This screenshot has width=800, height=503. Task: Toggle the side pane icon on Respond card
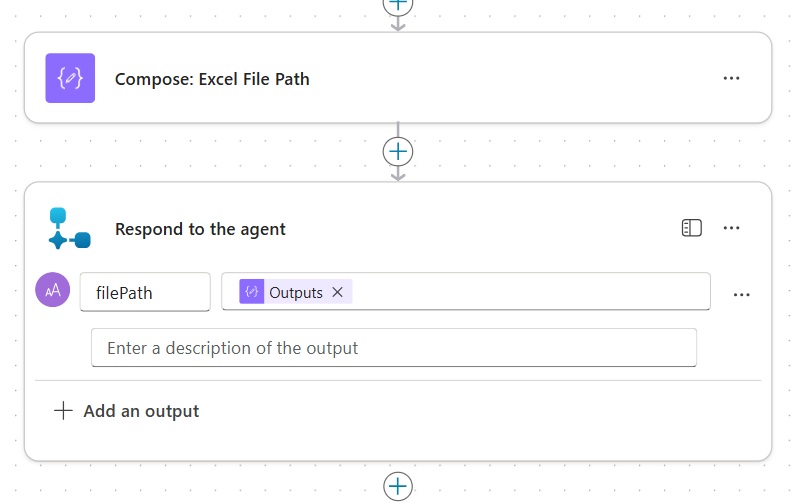(691, 228)
